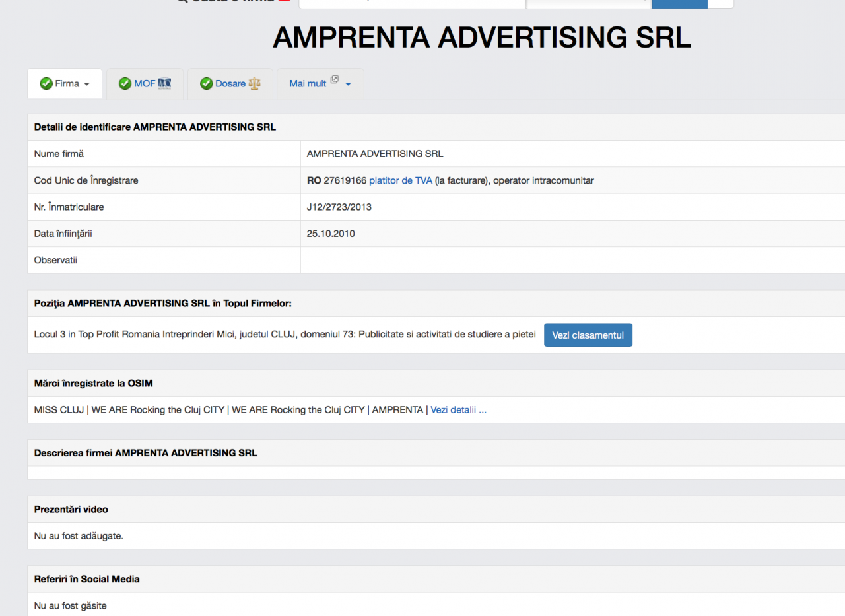The height and width of the screenshot is (616, 845).
Task: Click the Detalii de identificare section header
Action: click(155, 127)
